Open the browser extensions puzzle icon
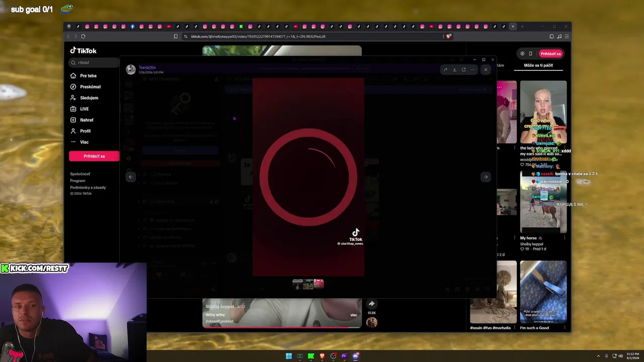This screenshot has height=362, width=644. [x=552, y=36]
